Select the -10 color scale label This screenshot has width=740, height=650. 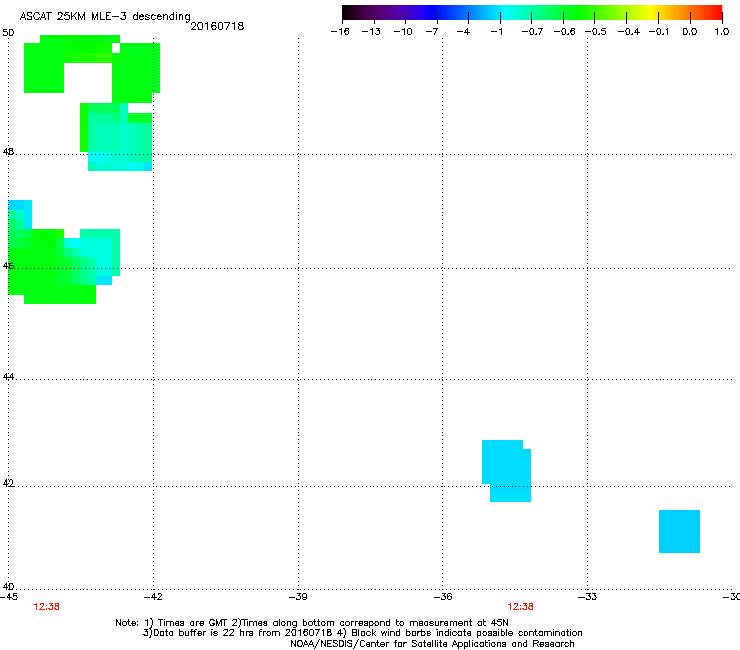(403, 32)
